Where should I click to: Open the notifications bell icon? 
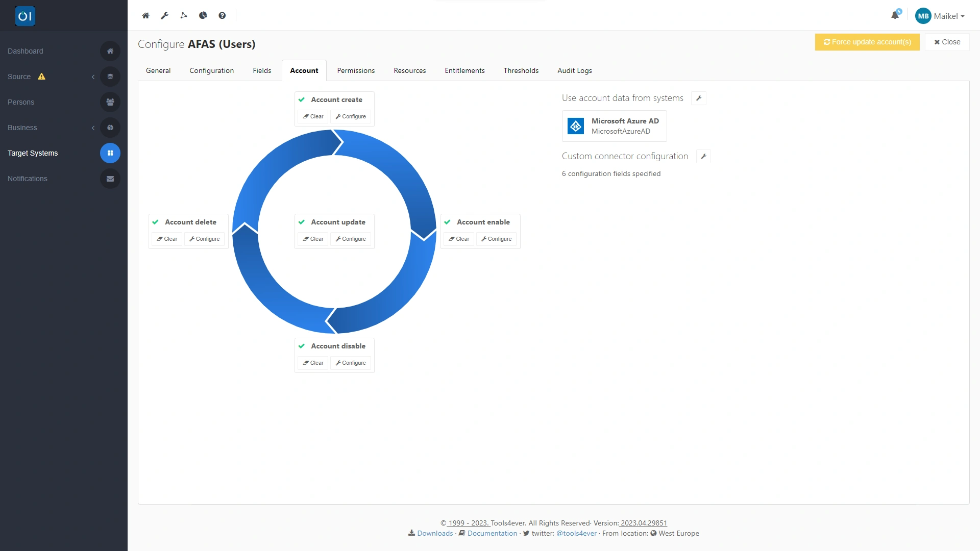(x=895, y=15)
